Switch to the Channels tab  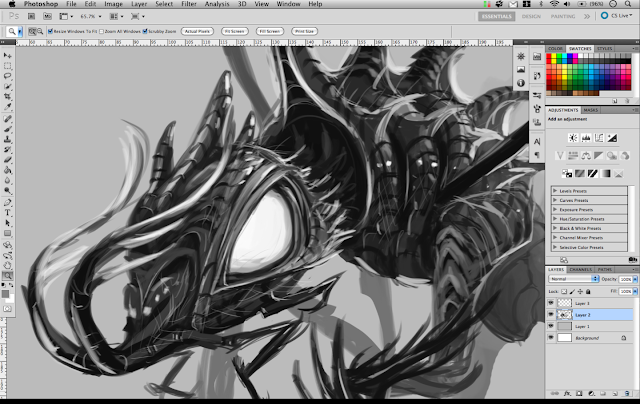580,269
